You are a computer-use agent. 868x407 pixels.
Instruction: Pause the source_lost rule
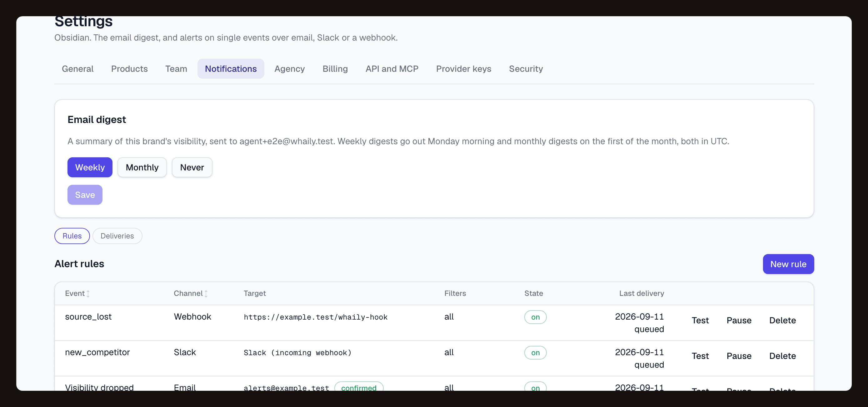pos(739,321)
